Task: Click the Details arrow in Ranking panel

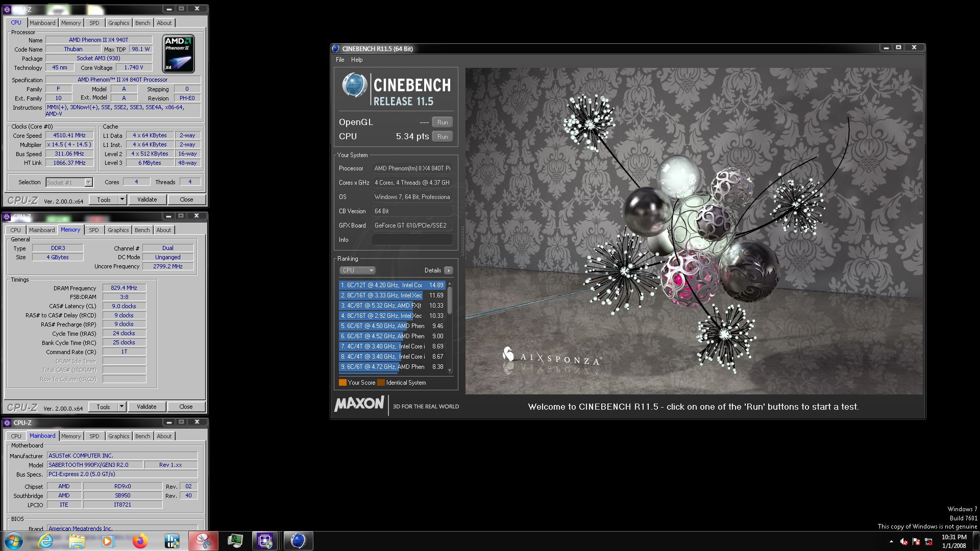Action: click(x=448, y=270)
